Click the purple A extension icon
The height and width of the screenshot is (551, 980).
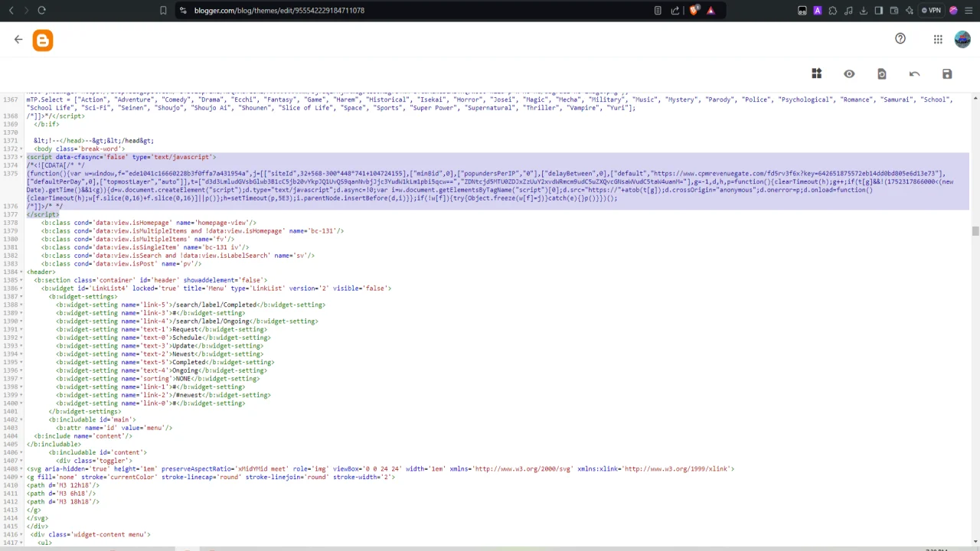tap(818, 10)
